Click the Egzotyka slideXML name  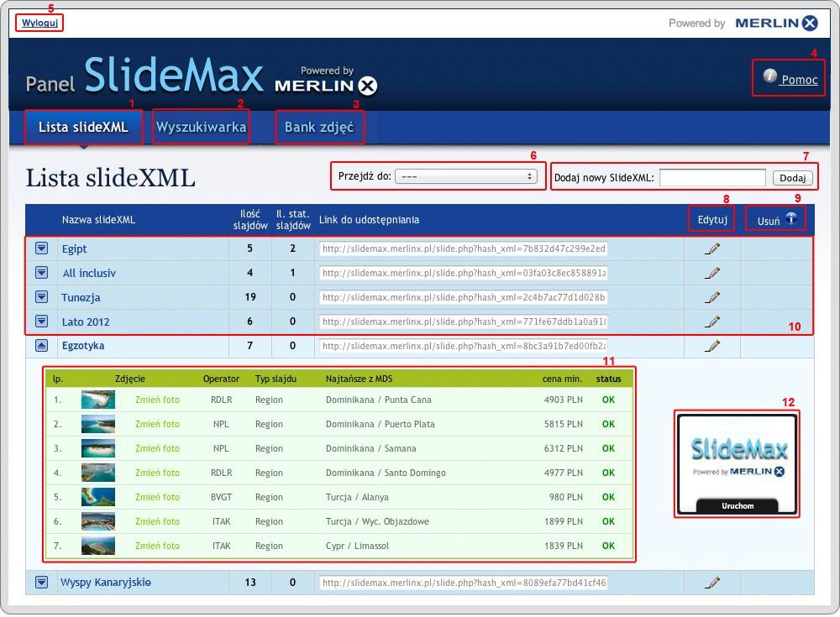pyautogui.click(x=83, y=346)
